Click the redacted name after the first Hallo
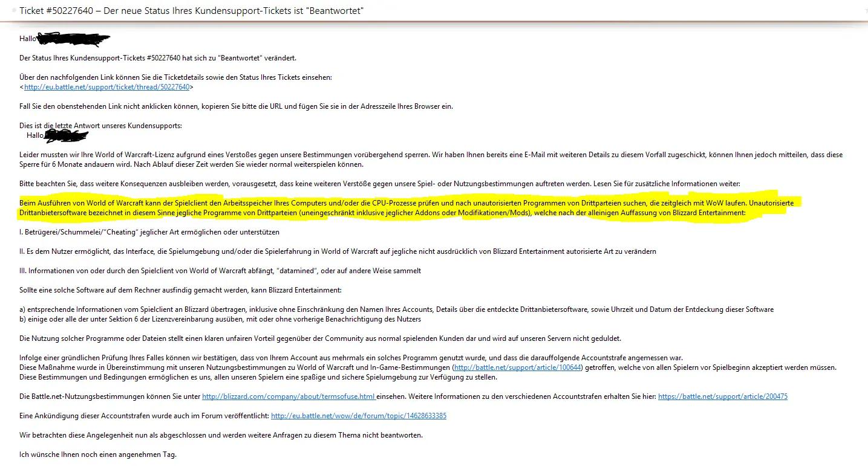The height and width of the screenshot is (466, 868). [74, 39]
